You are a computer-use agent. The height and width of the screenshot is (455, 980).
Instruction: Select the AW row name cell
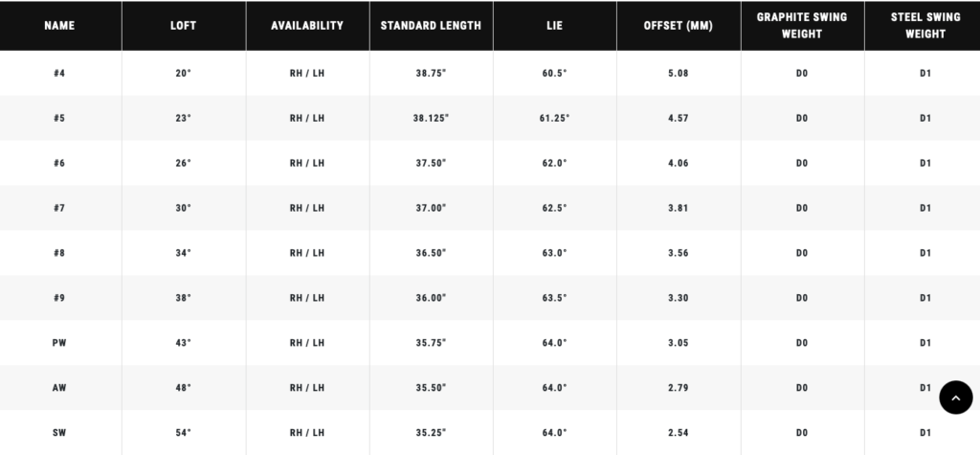[59, 389]
